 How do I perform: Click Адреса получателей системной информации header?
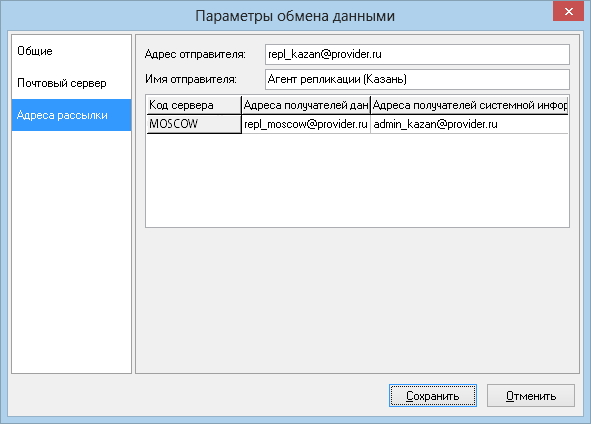(470, 105)
